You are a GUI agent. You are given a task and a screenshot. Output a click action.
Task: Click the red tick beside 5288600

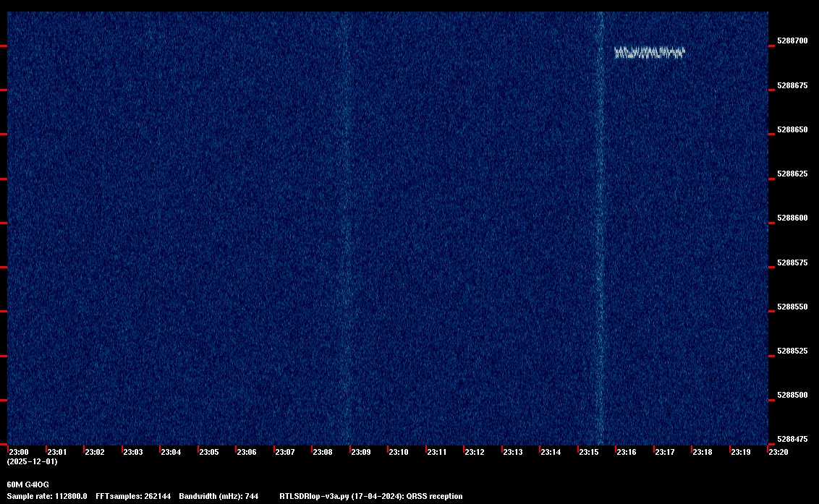click(771, 223)
